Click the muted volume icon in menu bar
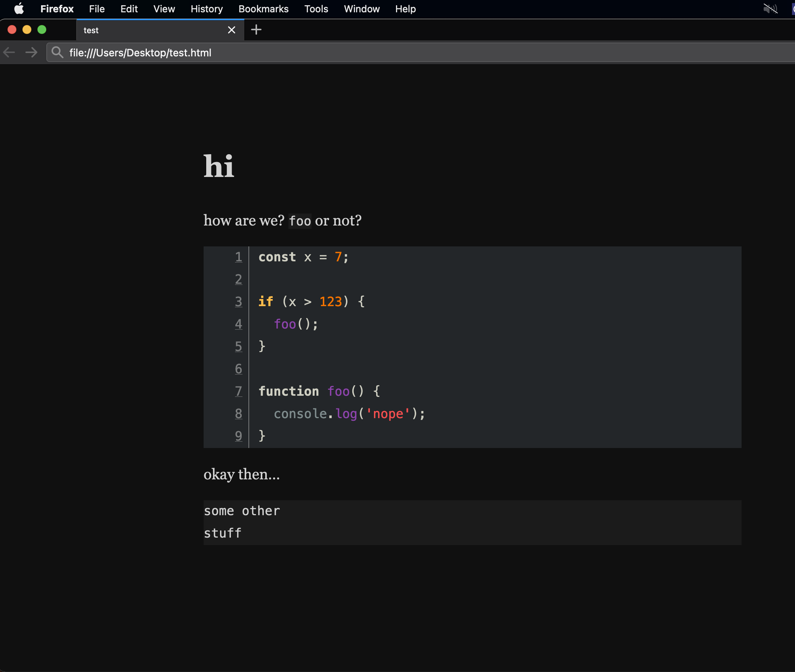Image resolution: width=795 pixels, height=672 pixels. (x=770, y=9)
